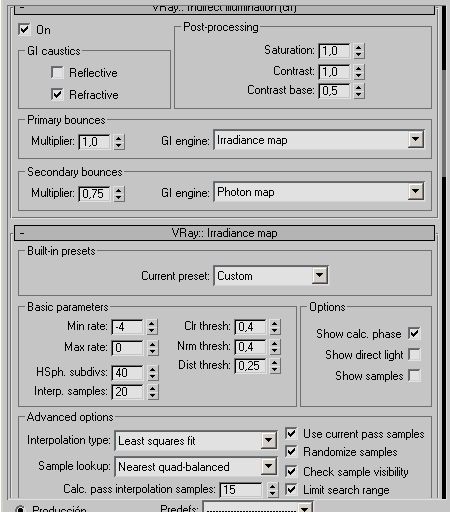The height and width of the screenshot is (512, 450).
Task: Uncheck the GI On checkbox
Action: tap(24, 29)
